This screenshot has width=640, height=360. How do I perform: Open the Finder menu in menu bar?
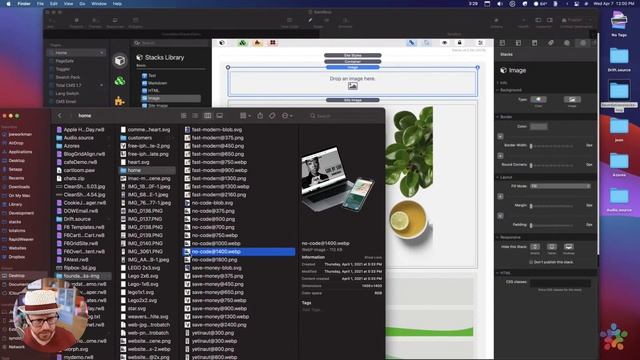point(24,4)
